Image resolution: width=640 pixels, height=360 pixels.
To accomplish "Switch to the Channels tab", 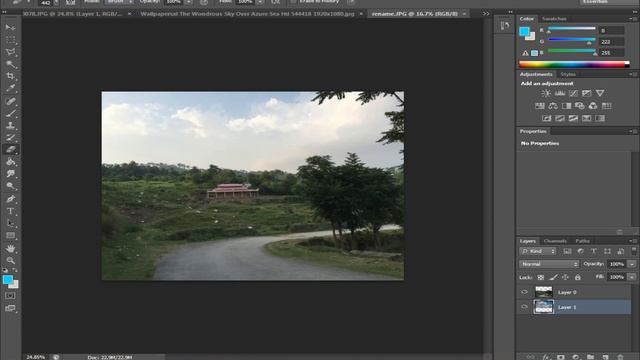I will (x=555, y=241).
